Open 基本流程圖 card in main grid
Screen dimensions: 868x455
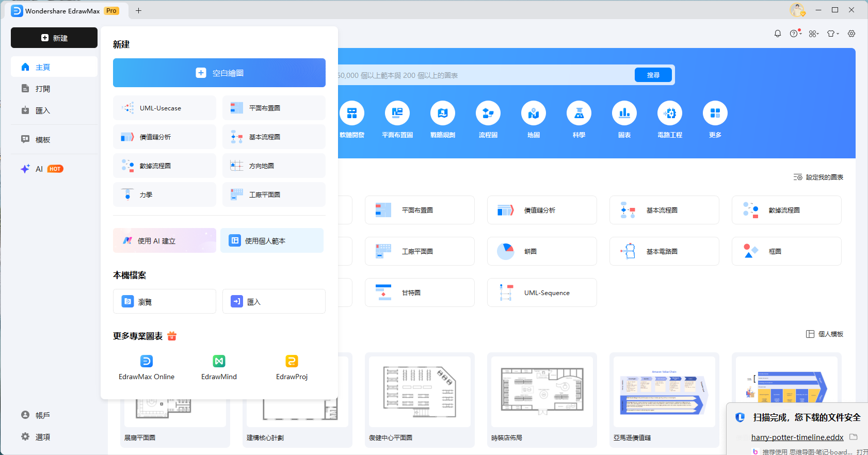tap(664, 210)
